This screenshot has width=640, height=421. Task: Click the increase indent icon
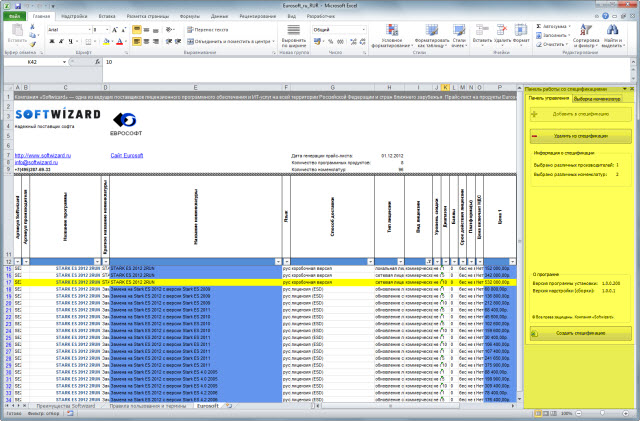[x=178, y=41]
